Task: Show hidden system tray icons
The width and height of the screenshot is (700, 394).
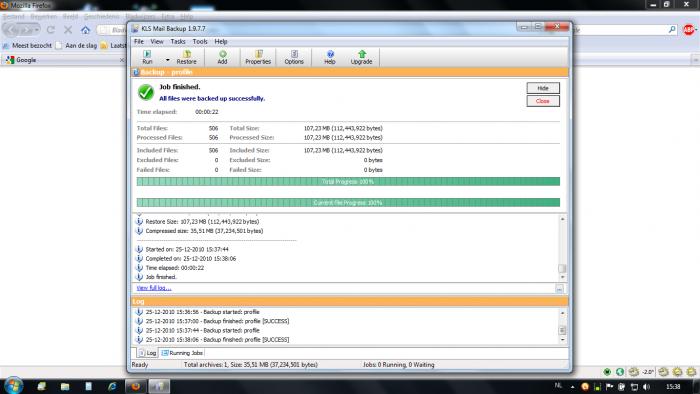Action: click(x=572, y=387)
